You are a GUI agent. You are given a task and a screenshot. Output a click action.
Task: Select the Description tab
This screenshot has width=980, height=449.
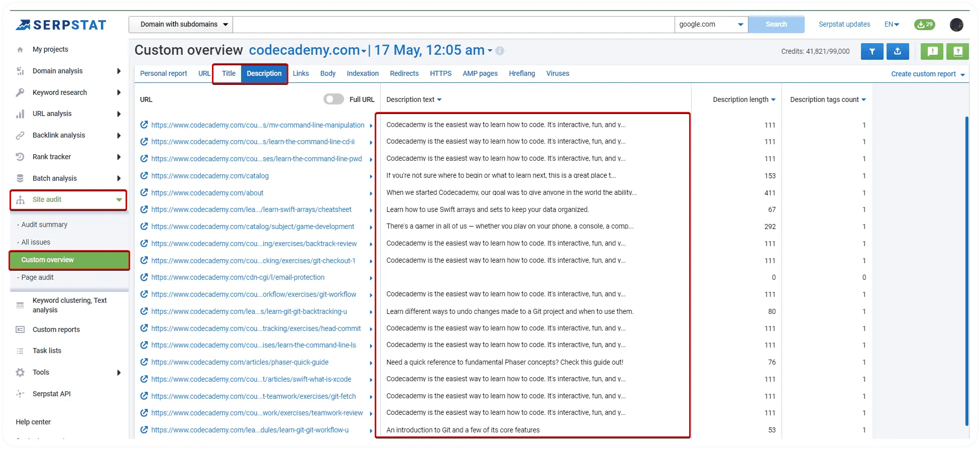[264, 73]
